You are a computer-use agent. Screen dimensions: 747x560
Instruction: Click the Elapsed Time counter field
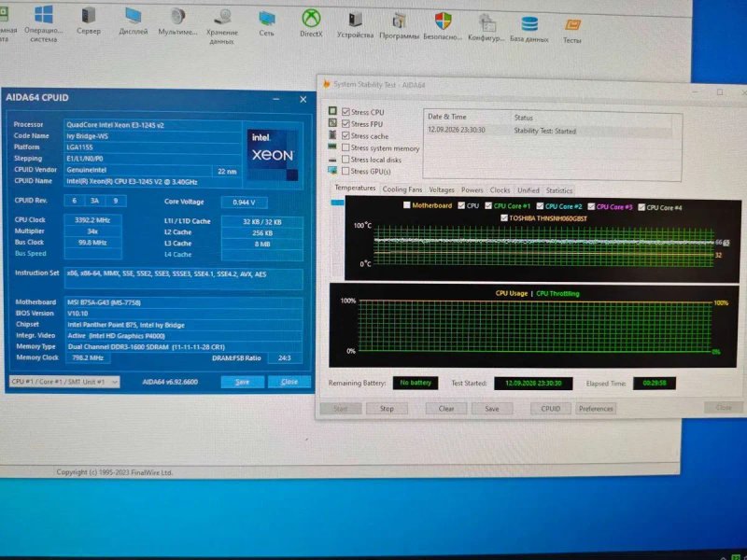click(655, 383)
